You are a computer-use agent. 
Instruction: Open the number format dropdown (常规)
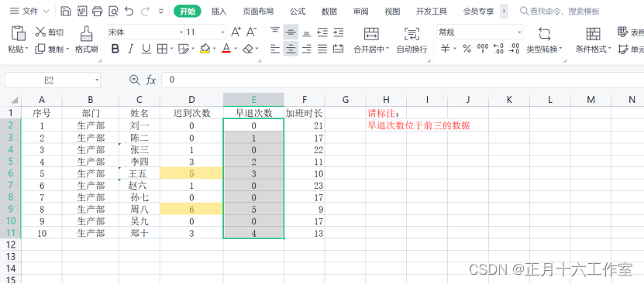519,32
